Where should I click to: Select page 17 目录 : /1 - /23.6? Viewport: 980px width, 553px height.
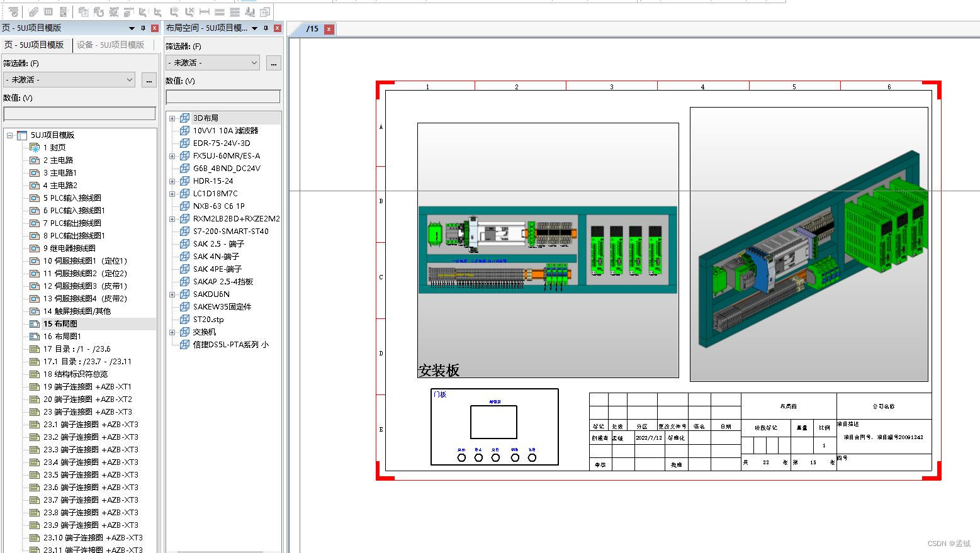coord(77,349)
